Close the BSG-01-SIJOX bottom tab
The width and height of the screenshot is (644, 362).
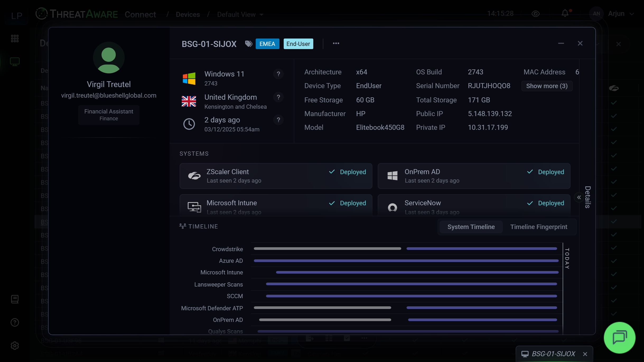point(585,354)
